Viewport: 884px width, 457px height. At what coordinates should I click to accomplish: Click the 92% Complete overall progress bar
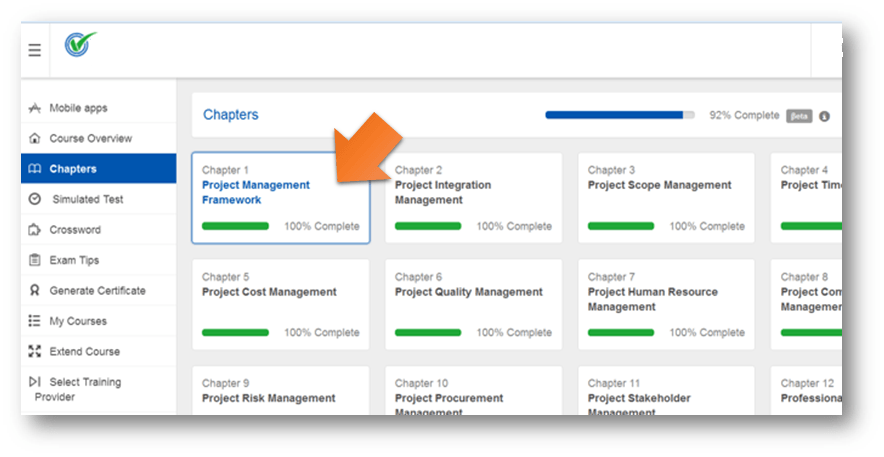619,115
